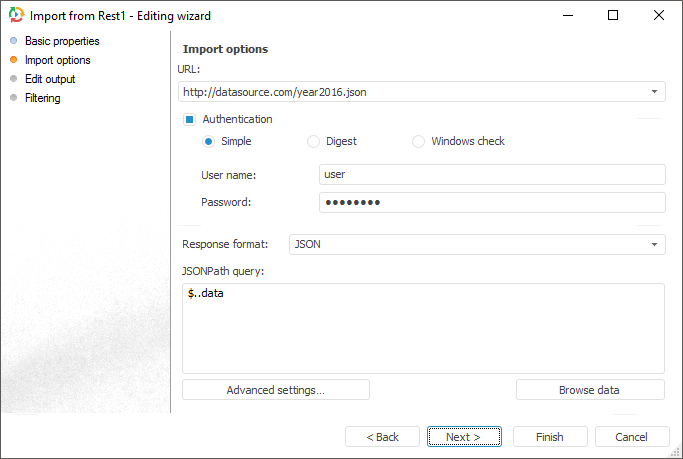Select the Simple authentication radio button
This screenshot has height=459, width=683.
tap(208, 142)
